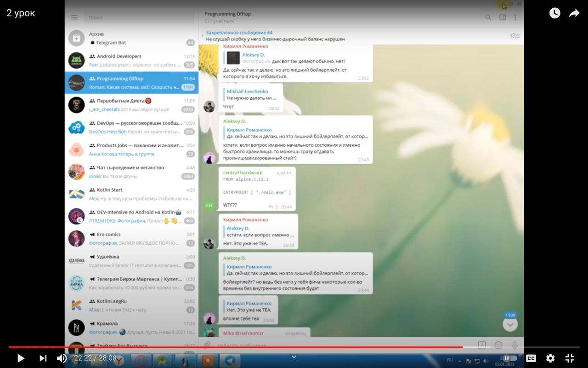Open Чат сыроедение и веганство
Screen dimensions: 588x368
click(x=131, y=172)
